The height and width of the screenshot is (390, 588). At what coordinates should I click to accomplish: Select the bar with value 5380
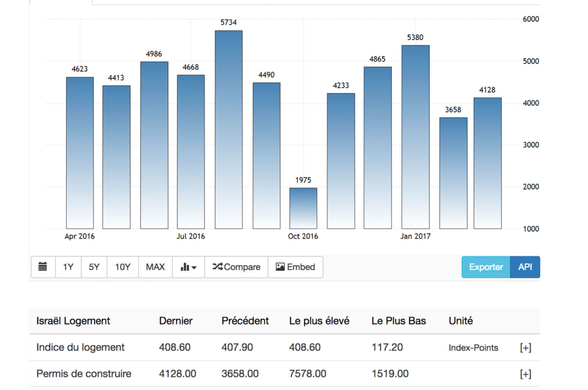[x=415, y=137]
